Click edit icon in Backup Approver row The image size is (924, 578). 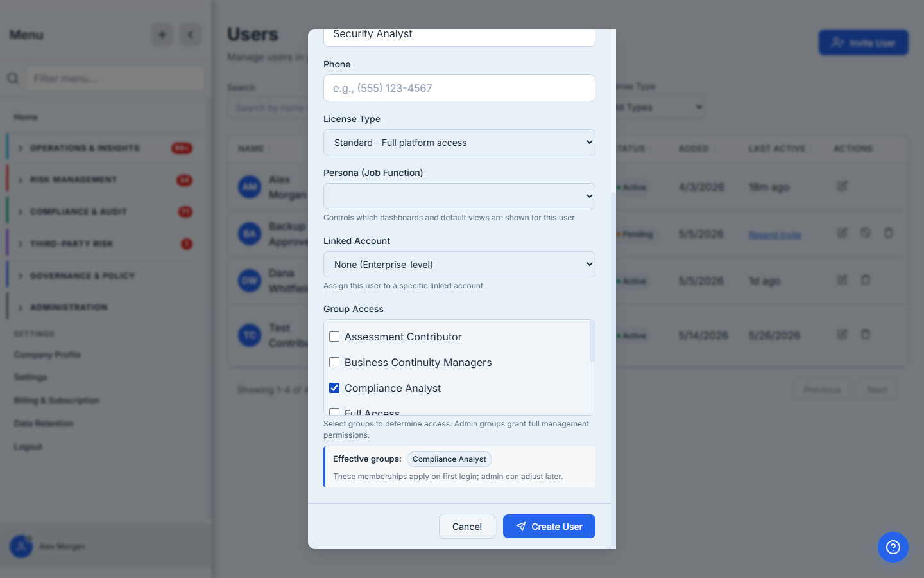click(x=843, y=232)
